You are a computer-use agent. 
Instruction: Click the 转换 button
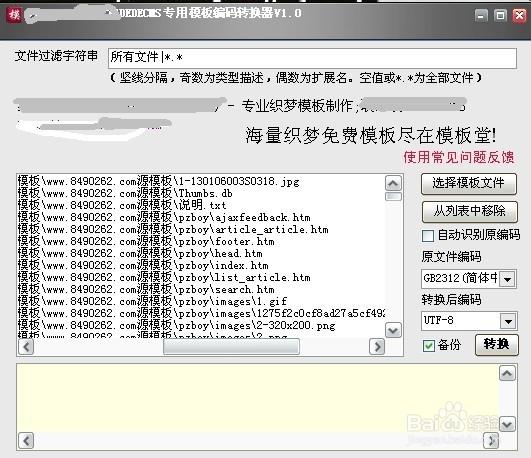click(x=496, y=345)
